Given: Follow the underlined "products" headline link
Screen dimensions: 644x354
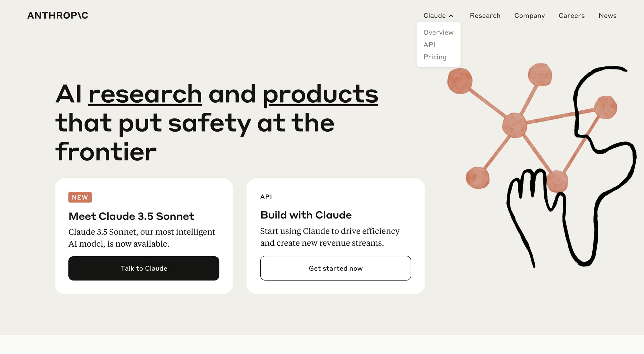Looking at the screenshot, I should [320, 94].
